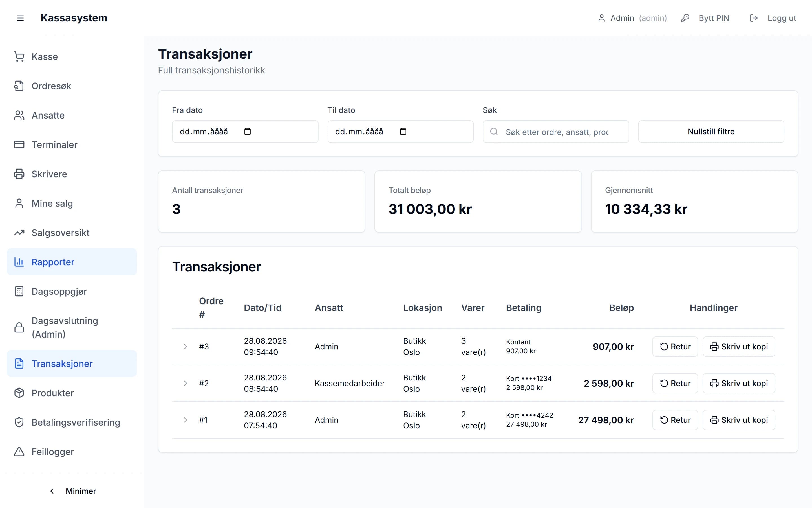Select Transaksjoner sidebar item
Screen dimensions: 812x508
pyautogui.click(x=72, y=364)
